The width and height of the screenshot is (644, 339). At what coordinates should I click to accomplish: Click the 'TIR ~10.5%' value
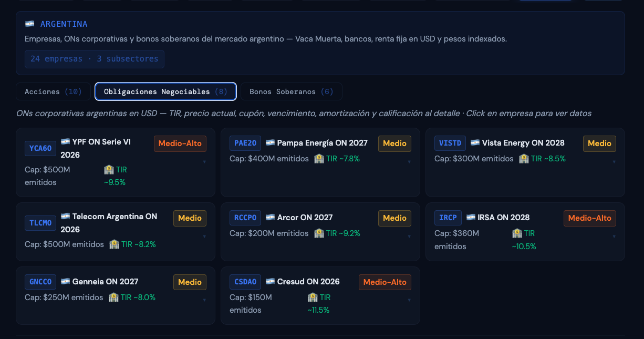(x=524, y=240)
